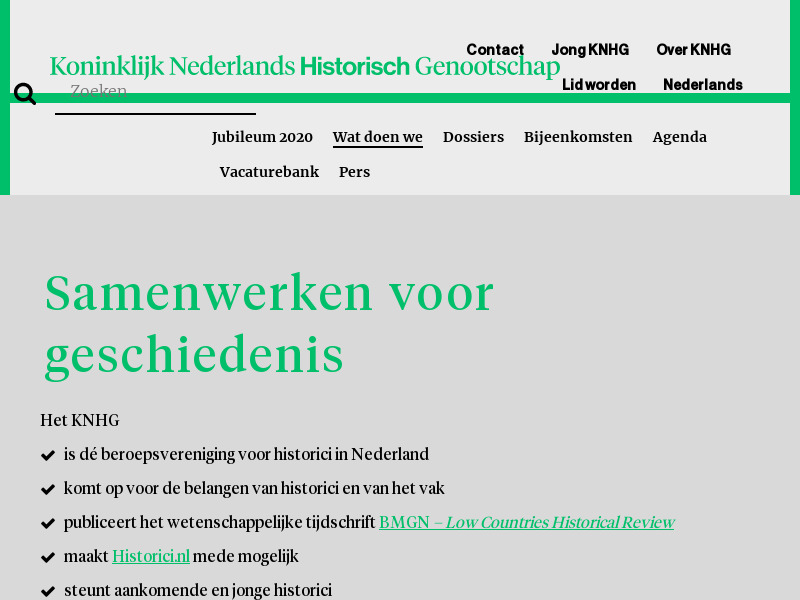The height and width of the screenshot is (600, 800).
Task: Click the Koninklijk Nederlands Historisch Genootschap logo
Action: (305, 66)
